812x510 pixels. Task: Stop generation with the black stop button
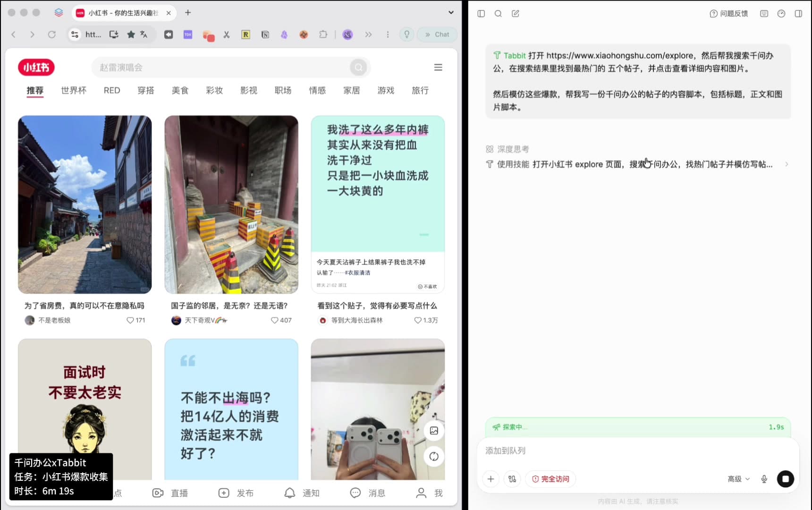click(786, 479)
